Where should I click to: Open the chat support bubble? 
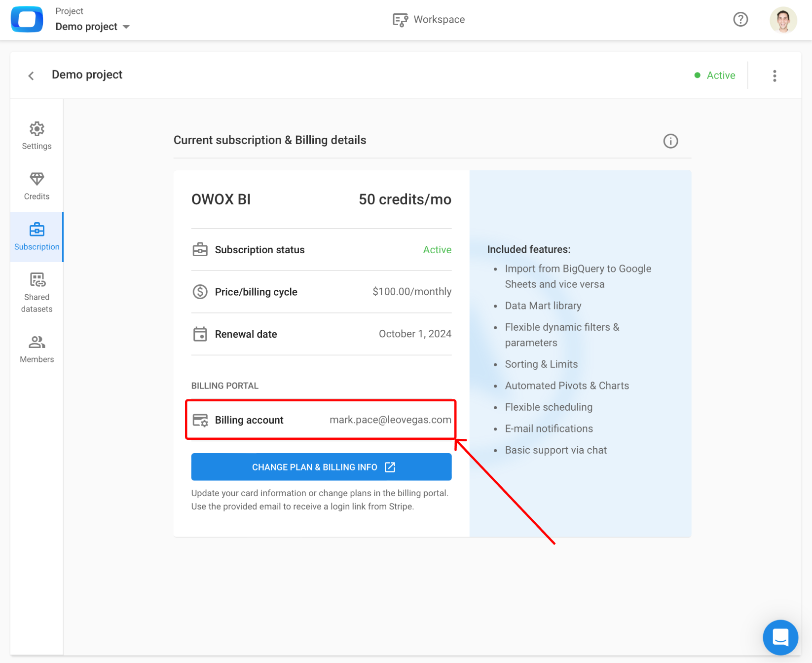[780, 637]
